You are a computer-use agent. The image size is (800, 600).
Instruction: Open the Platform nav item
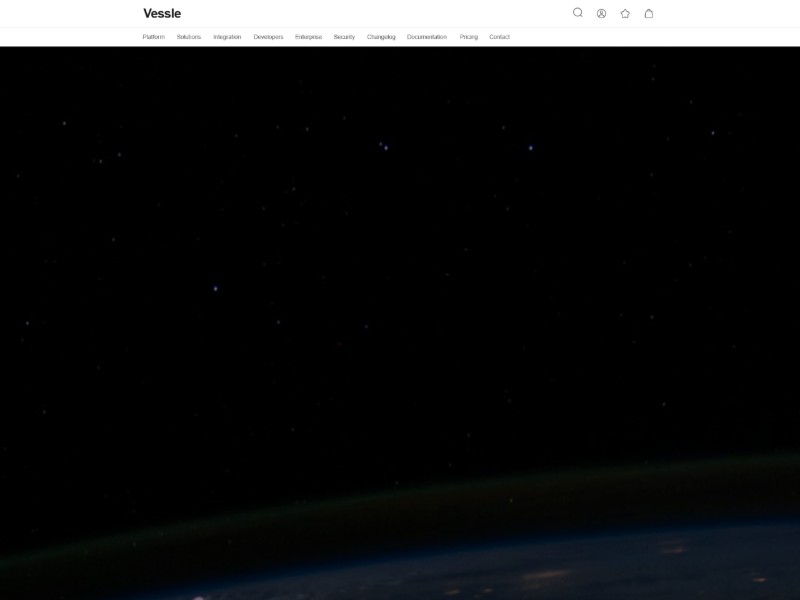153,37
